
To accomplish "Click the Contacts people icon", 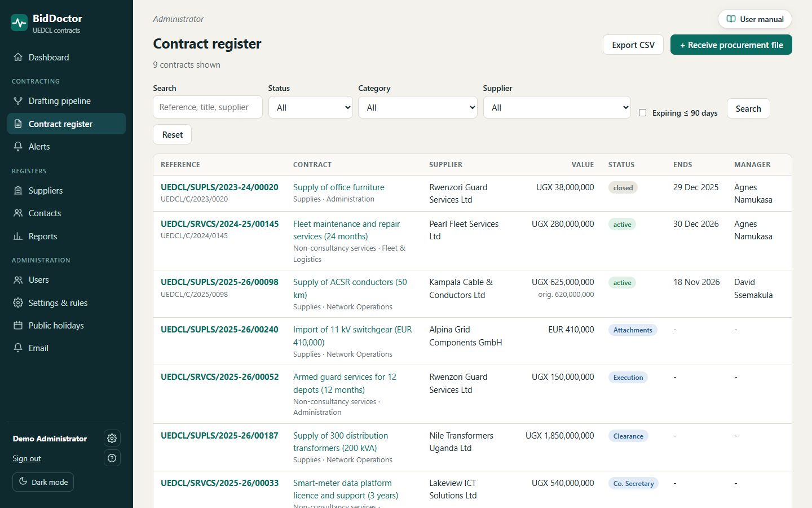I will [x=18, y=213].
